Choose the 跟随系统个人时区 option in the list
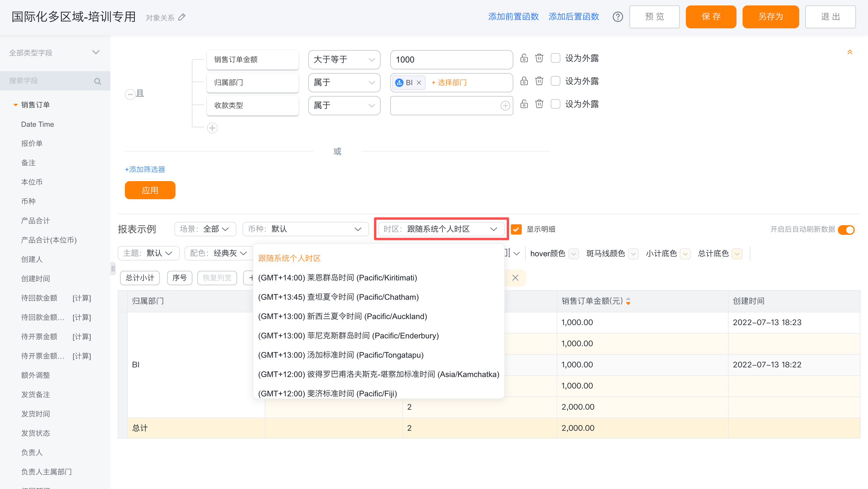Screen dimensions: 868x489 point(289,258)
